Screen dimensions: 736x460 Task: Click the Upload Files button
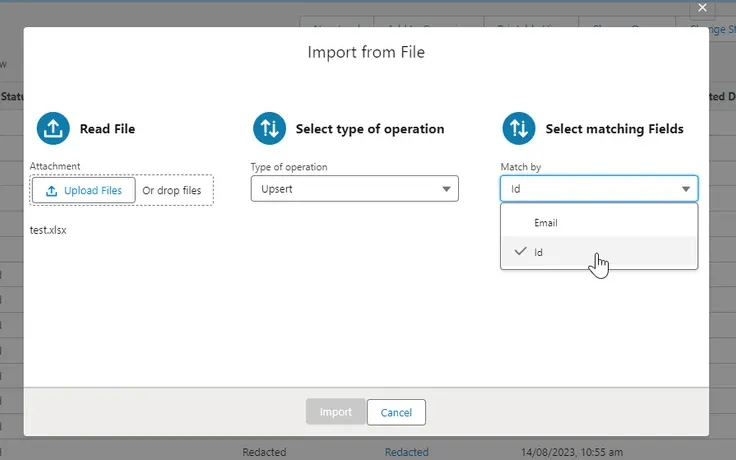click(84, 190)
